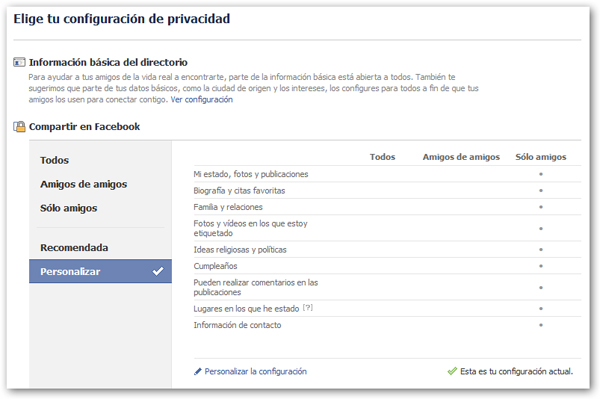Choose the Sólo amigos preset in sidebar

pos(68,208)
